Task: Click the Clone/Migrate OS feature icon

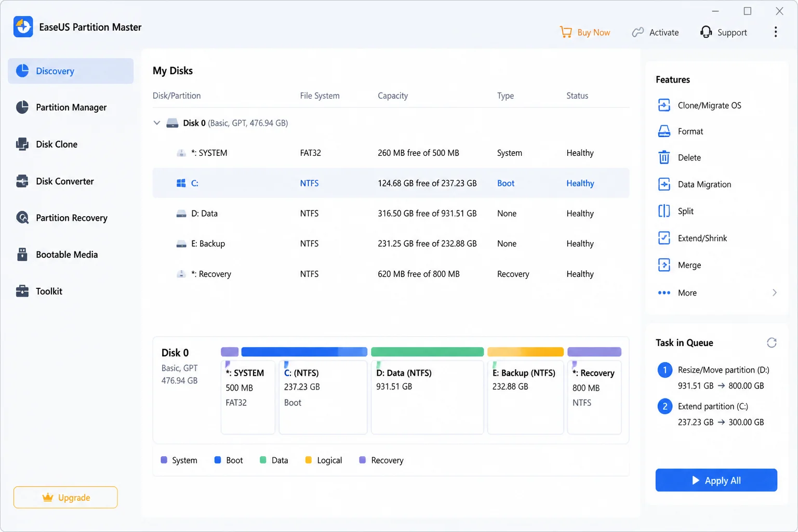Action: point(664,105)
